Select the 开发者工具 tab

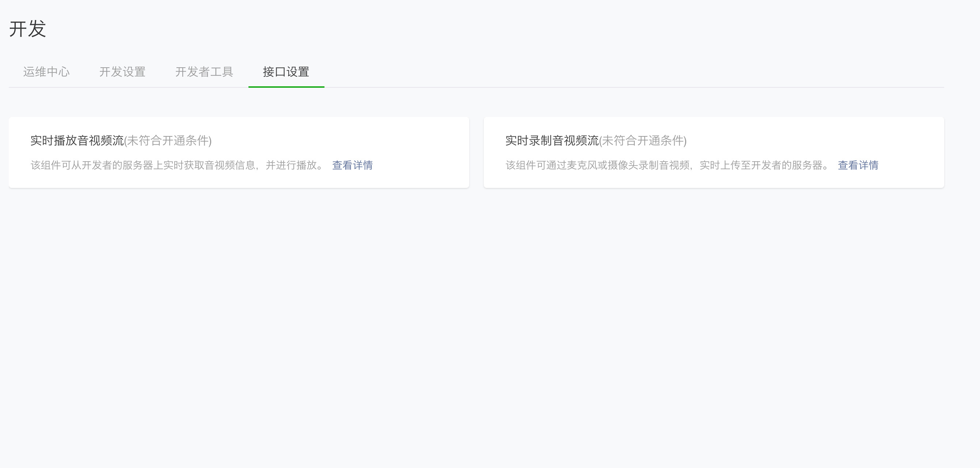coord(204,72)
